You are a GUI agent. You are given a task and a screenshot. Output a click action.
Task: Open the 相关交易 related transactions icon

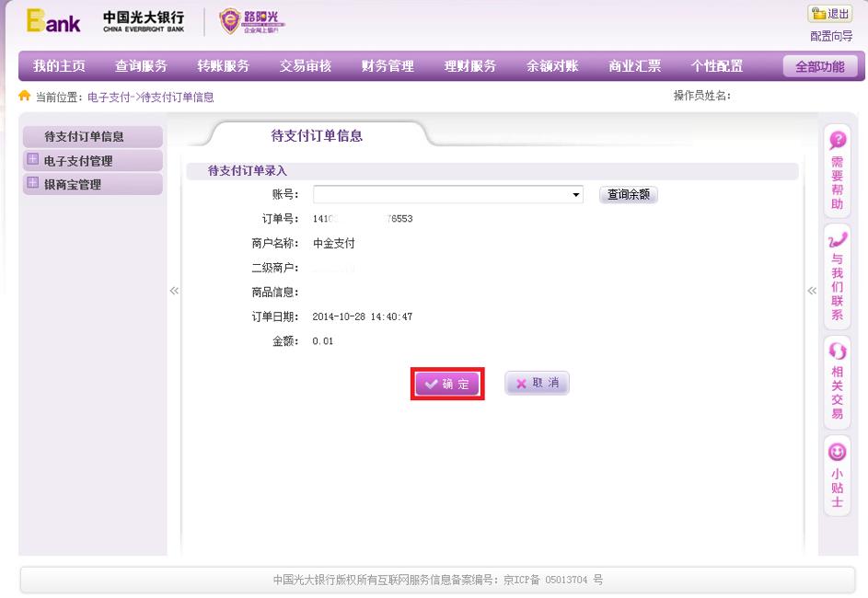pyautogui.click(x=836, y=351)
